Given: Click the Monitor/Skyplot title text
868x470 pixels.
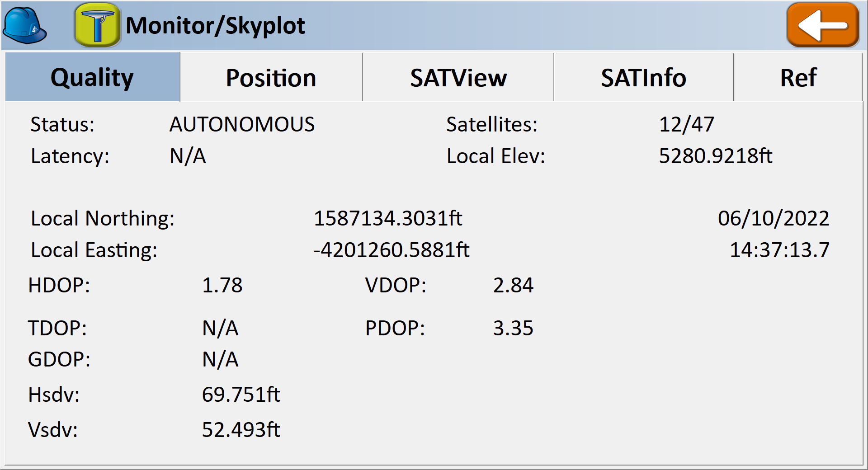Looking at the screenshot, I should (x=215, y=26).
